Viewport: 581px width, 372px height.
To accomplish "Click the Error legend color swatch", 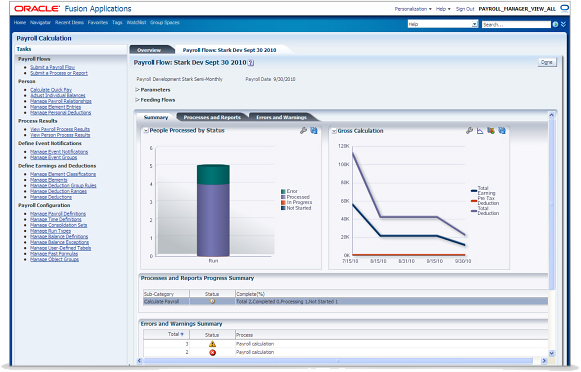I will click(x=283, y=192).
